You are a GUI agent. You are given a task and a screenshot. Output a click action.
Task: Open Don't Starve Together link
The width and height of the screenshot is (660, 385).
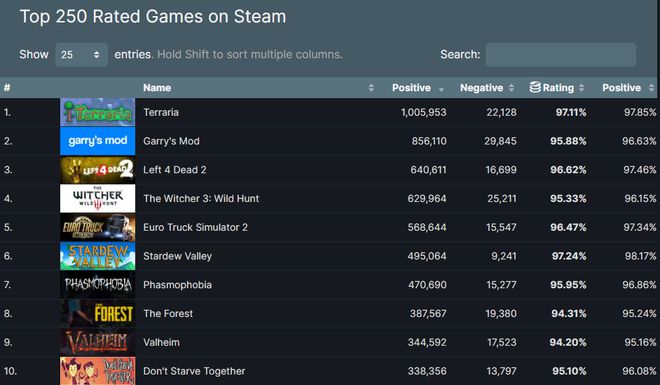(x=194, y=371)
